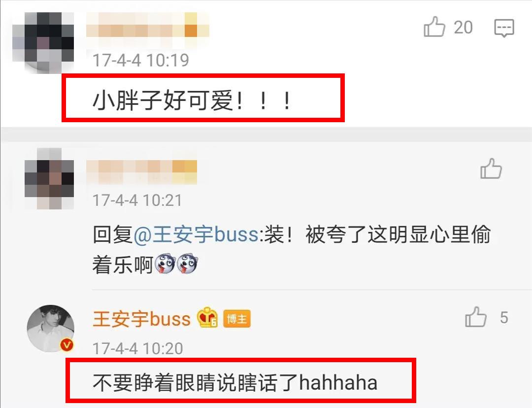Tap the crown membership badge icon
The image size is (532, 408).
(207, 317)
